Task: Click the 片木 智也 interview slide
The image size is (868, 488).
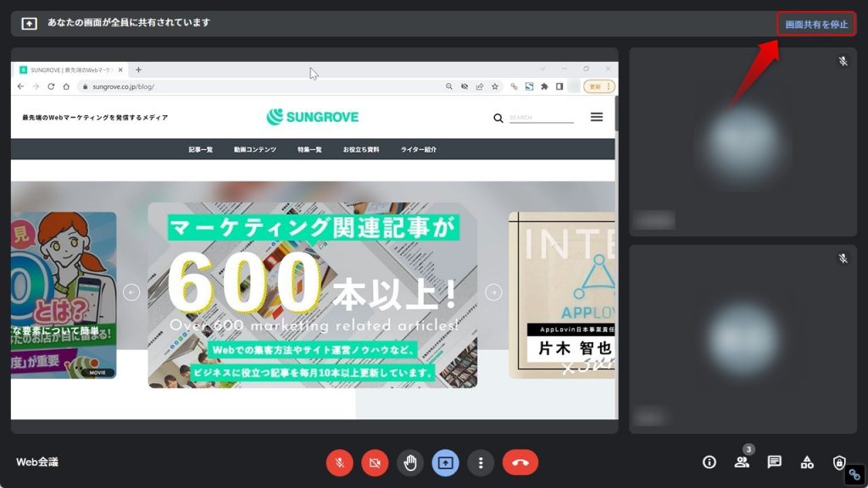Action: (x=562, y=295)
